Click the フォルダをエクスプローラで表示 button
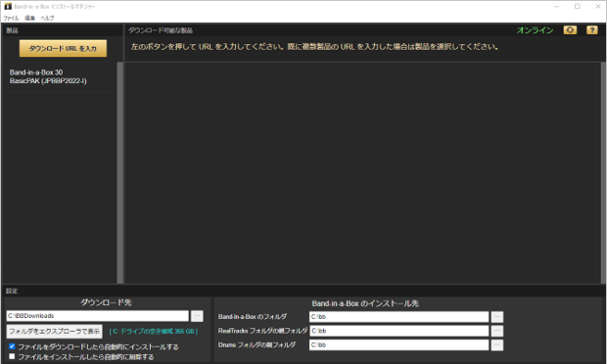607x364 pixels. [54, 332]
